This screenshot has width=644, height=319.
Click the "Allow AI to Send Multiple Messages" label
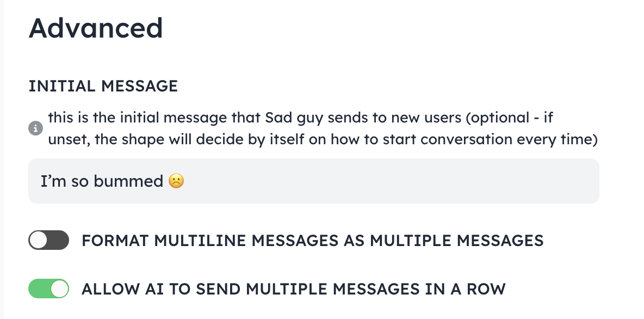click(294, 289)
